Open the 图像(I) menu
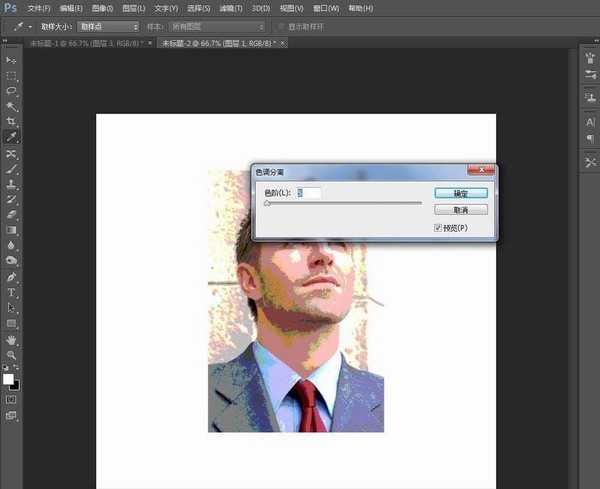This screenshot has height=489, width=600. [x=101, y=8]
